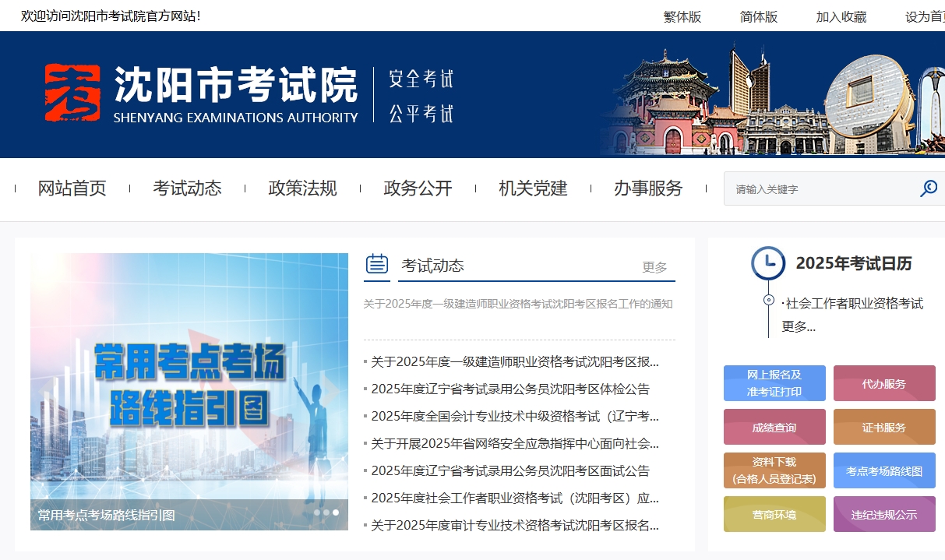Screen dimensions: 945x560
Task: Click the search magnifier icon
Action: (929, 188)
